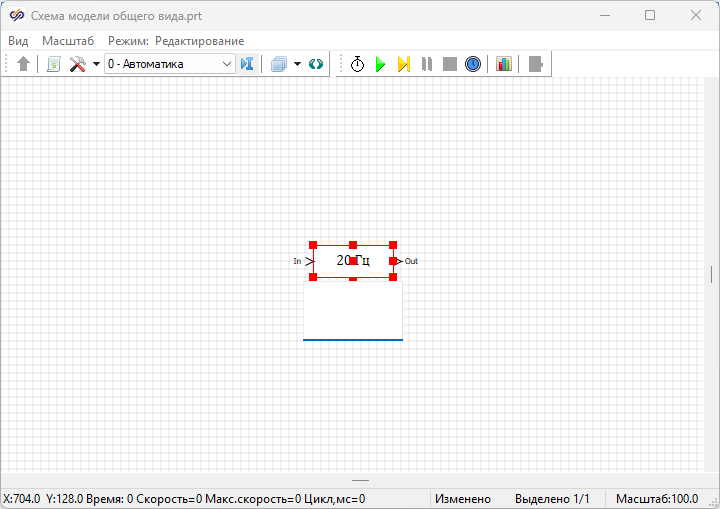Open the colored bar chart icon
The image size is (720, 509).
[504, 64]
